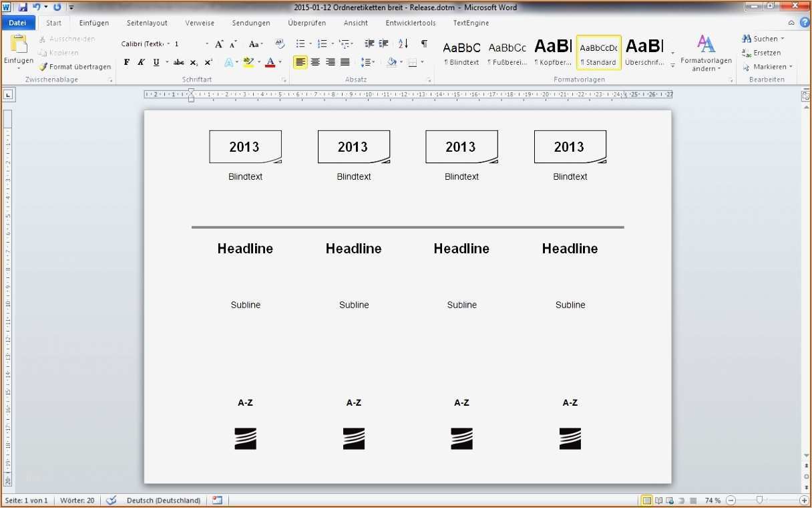The image size is (812, 508).
Task: Click the sort A-Z icon in Absatz group
Action: pos(403,43)
